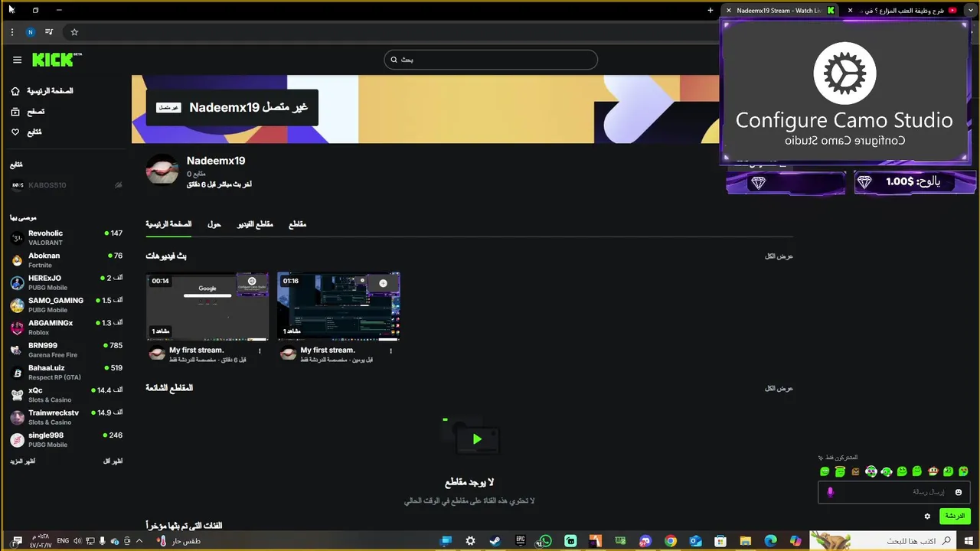
Task: Click the green Chat button
Action: (x=955, y=517)
